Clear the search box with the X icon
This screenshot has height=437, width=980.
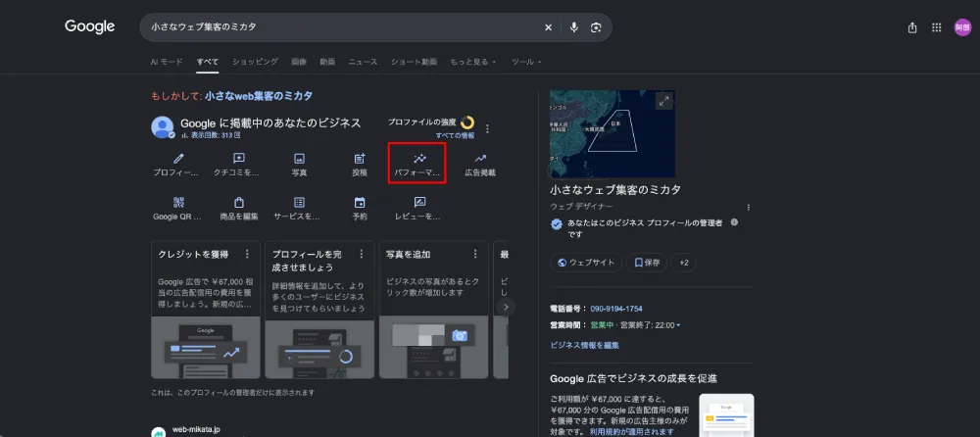point(548,27)
